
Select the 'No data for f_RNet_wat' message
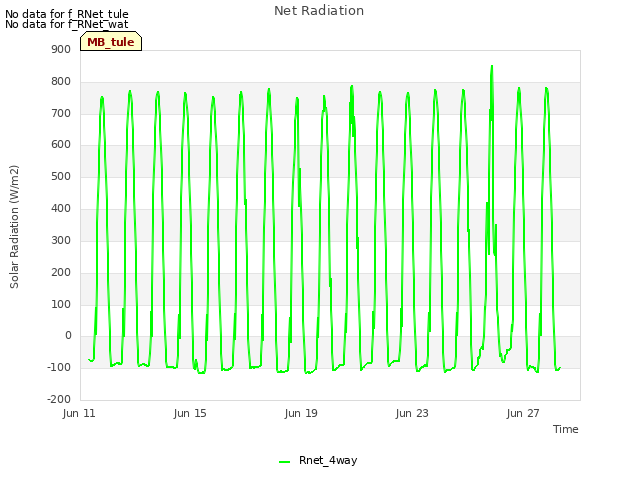67,24
